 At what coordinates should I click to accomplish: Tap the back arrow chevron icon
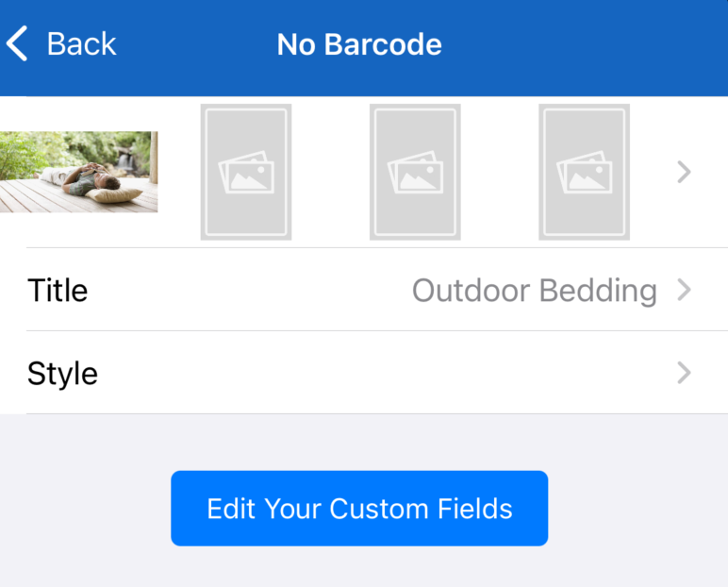pos(17,43)
